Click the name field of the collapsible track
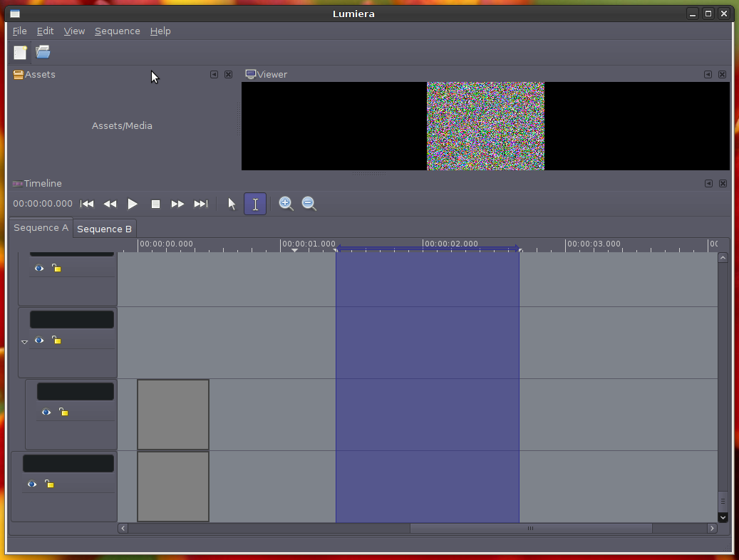This screenshot has height=560, width=739. [x=72, y=320]
